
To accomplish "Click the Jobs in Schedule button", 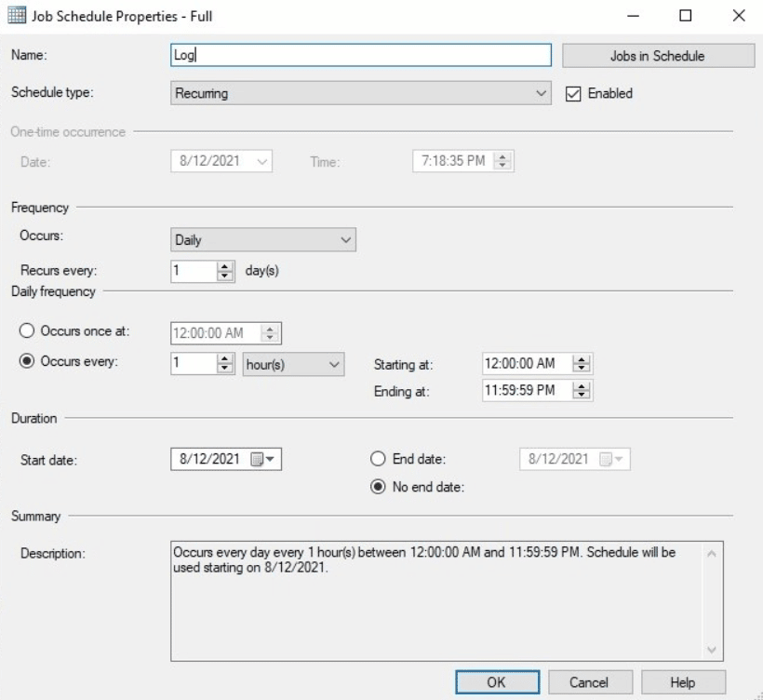I will (x=657, y=56).
